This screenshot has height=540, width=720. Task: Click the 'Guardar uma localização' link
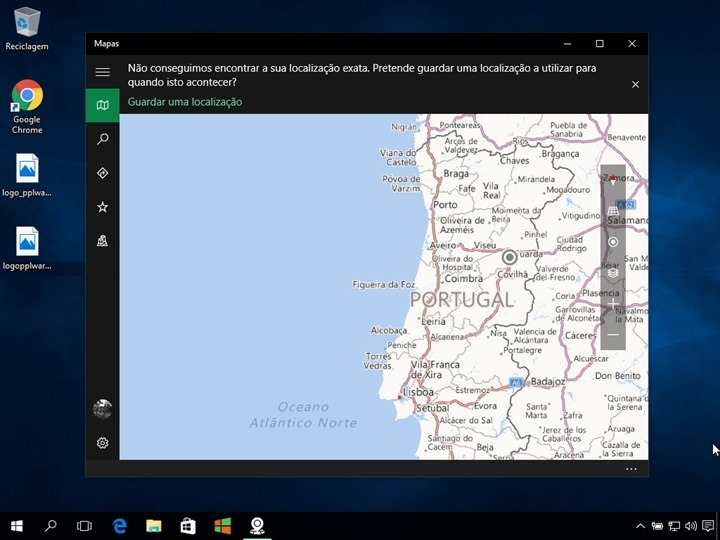coord(185,102)
